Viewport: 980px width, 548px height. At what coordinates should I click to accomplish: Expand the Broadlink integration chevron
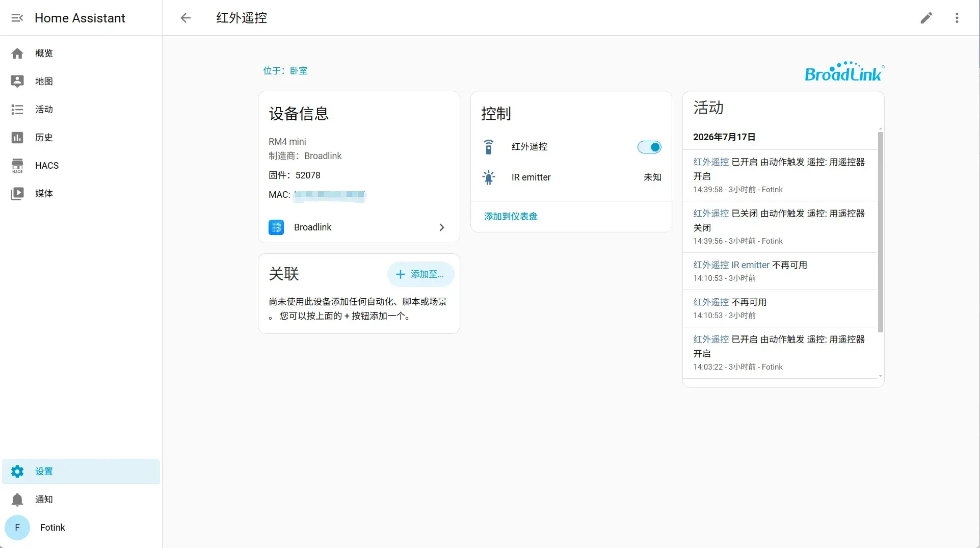click(442, 227)
